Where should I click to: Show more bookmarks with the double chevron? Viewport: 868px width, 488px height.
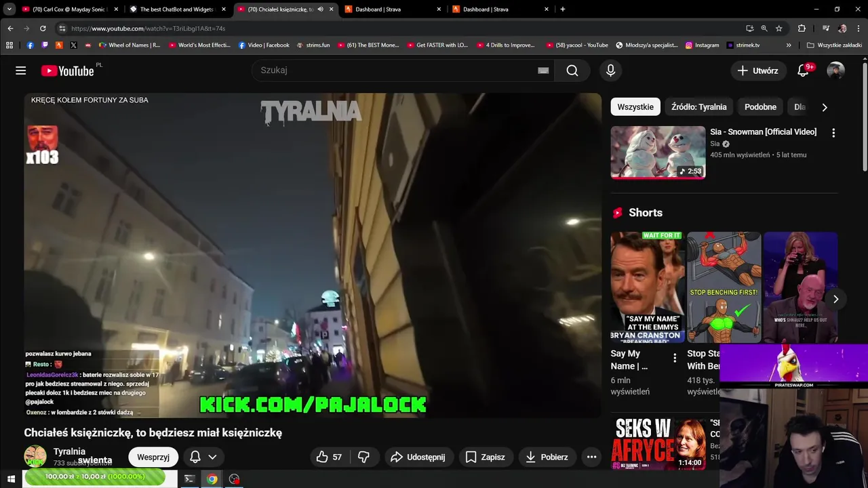pos(789,45)
